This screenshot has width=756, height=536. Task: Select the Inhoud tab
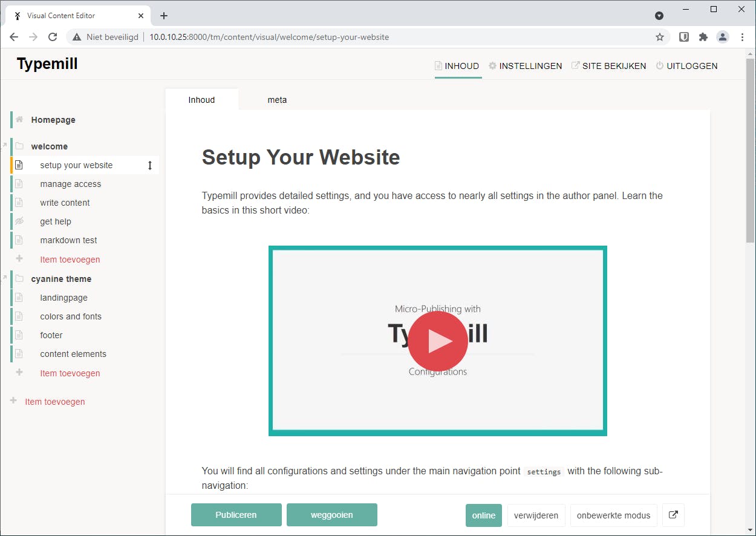[x=201, y=99]
